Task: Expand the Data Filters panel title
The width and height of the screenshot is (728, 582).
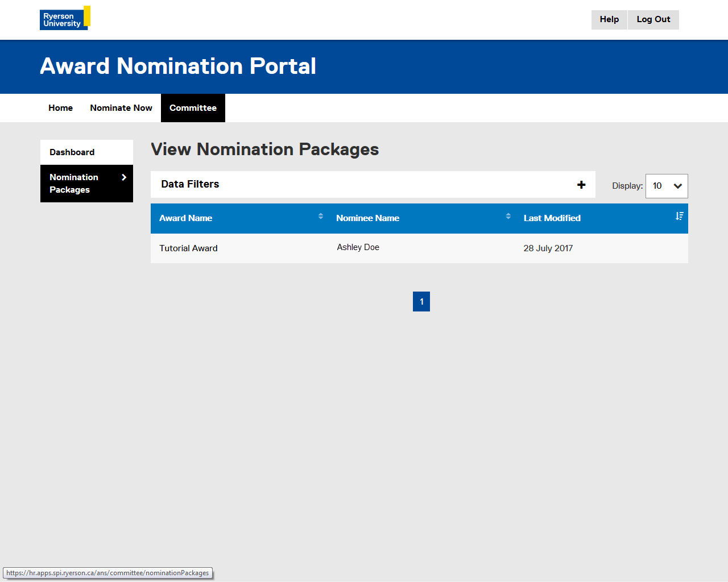Action: coord(190,184)
